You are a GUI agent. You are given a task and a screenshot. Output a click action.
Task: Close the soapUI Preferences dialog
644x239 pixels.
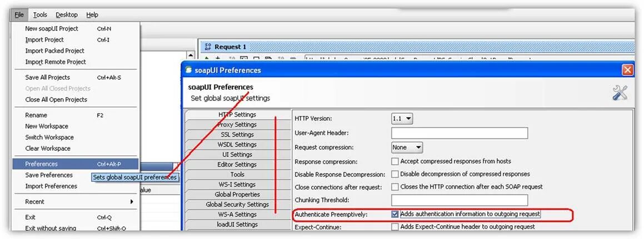[627, 70]
